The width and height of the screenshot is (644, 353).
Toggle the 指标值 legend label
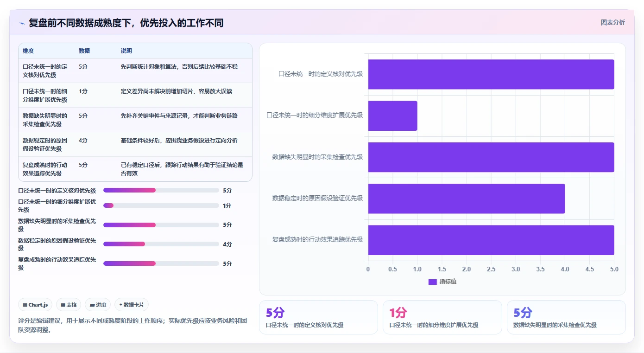[448, 282]
